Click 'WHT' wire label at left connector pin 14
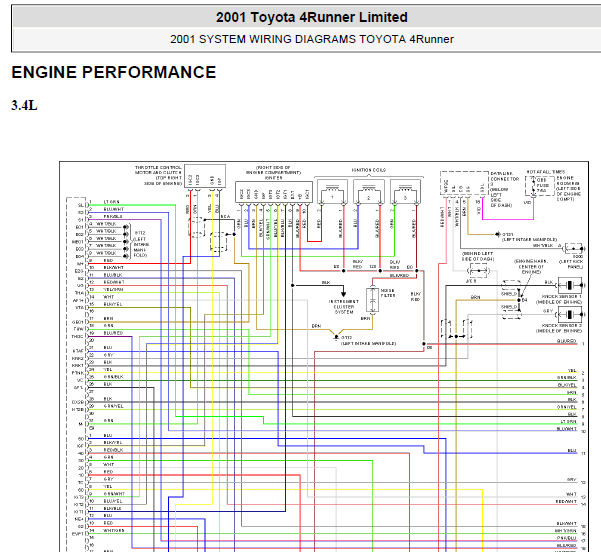Viewport: 601px width, 552px height. (x=109, y=297)
